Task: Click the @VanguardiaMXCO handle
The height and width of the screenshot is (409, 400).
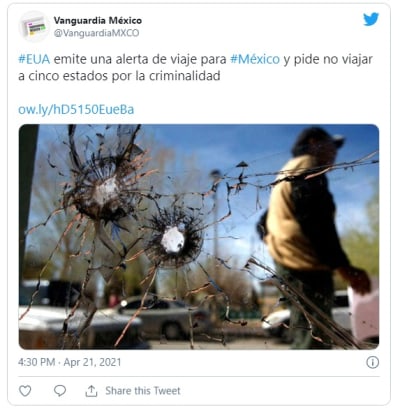Action: coord(96,33)
